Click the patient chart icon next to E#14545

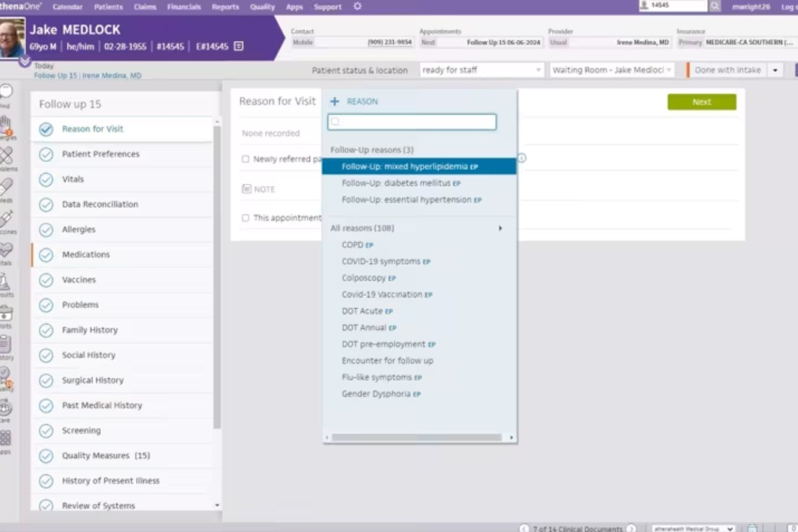tap(238, 46)
